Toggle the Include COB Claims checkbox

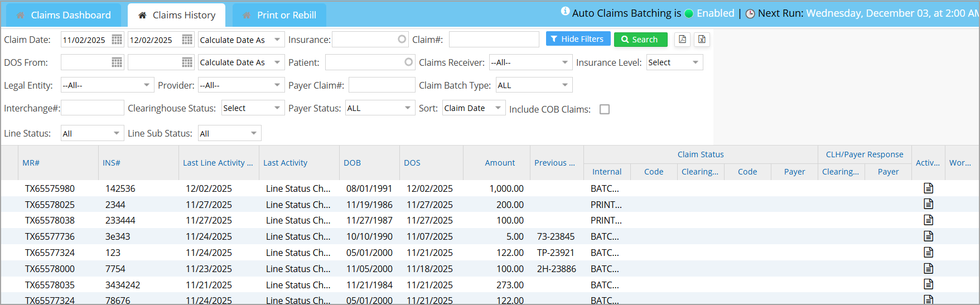point(605,109)
